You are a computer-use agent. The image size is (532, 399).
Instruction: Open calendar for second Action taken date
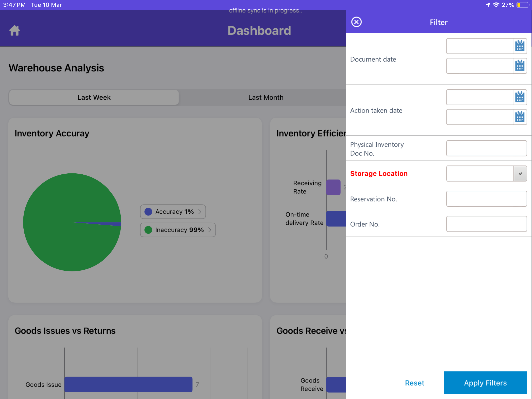(520, 117)
